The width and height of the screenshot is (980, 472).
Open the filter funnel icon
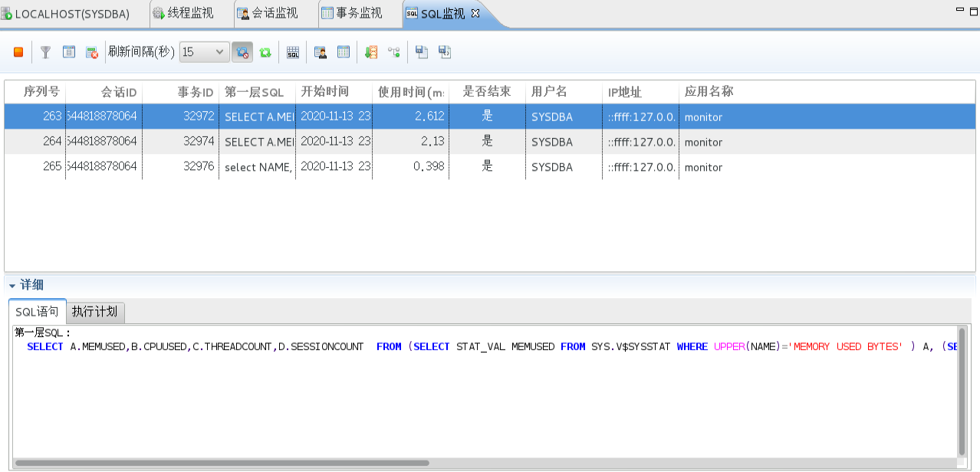(x=45, y=52)
